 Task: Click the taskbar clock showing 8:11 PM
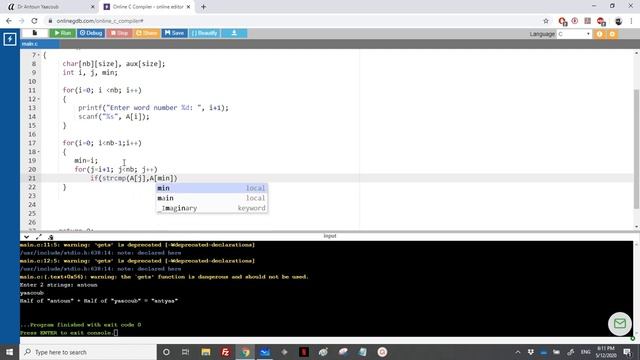point(606,352)
